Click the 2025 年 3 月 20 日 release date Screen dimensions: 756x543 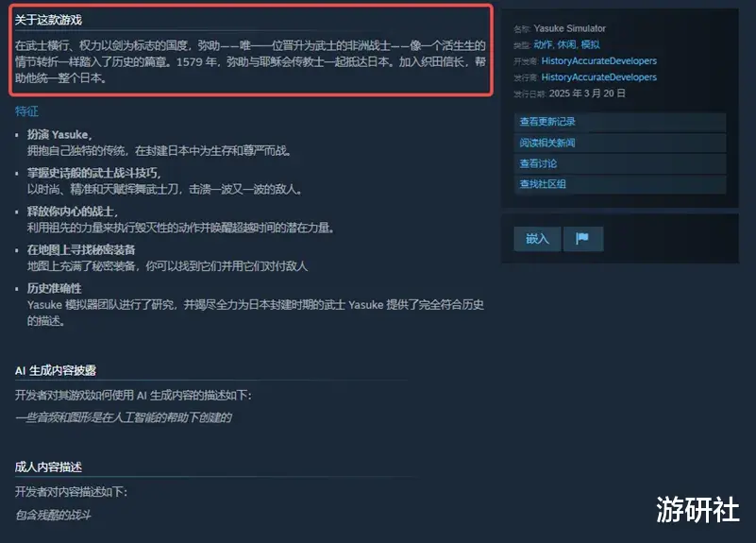pos(587,93)
